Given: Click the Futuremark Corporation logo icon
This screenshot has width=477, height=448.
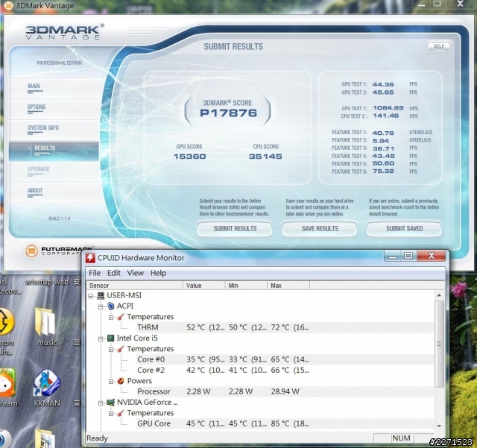Looking at the screenshot, I should [31, 250].
